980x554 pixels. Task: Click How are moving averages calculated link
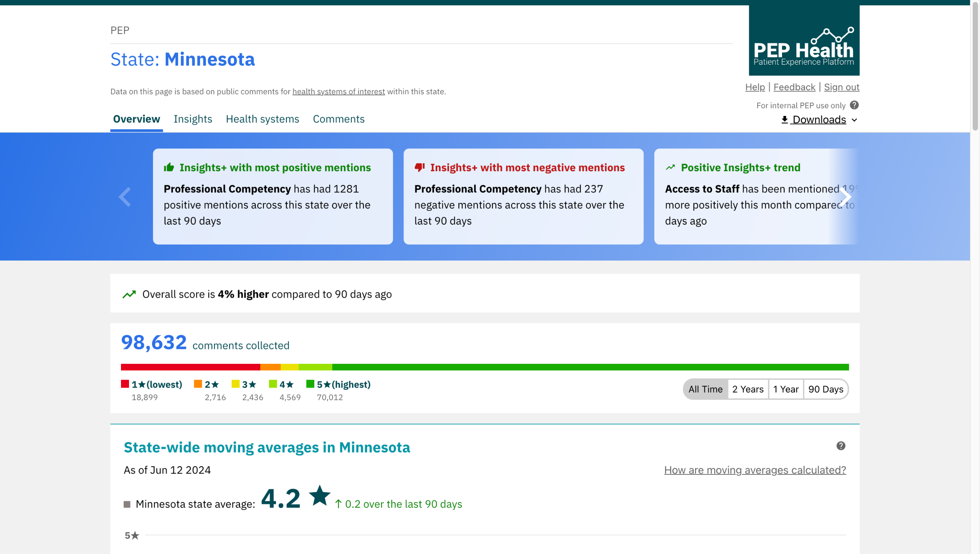click(755, 470)
